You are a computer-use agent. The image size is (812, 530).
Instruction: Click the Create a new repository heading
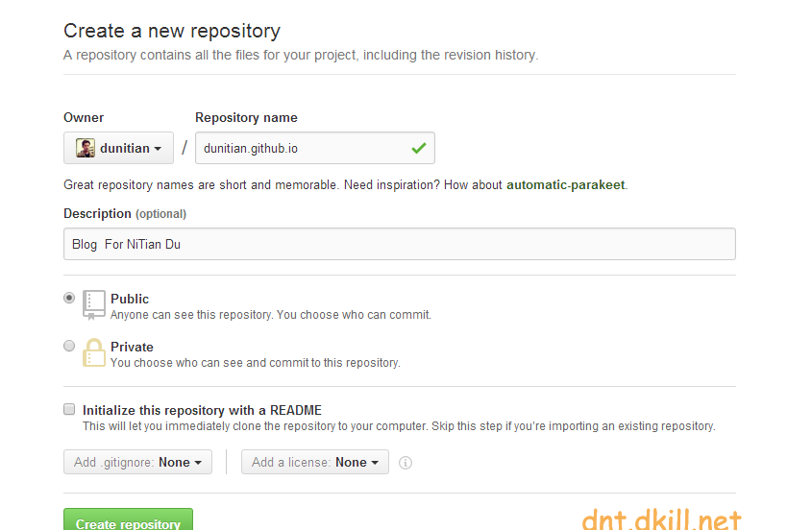[x=172, y=31]
